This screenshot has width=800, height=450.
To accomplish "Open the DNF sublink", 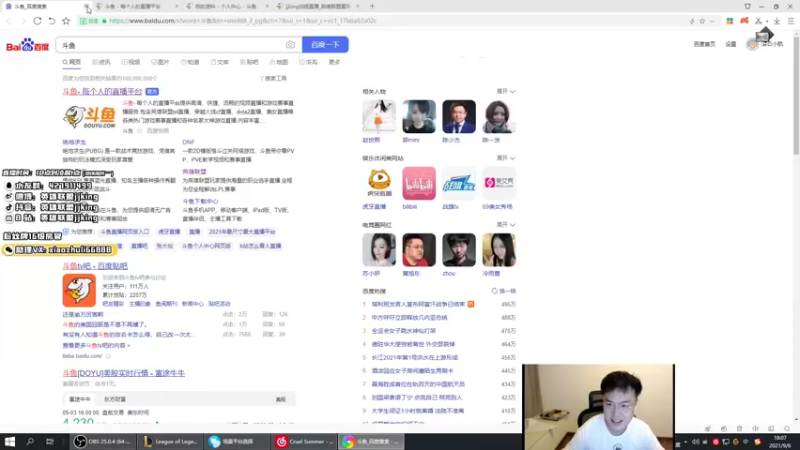I will [x=188, y=142].
